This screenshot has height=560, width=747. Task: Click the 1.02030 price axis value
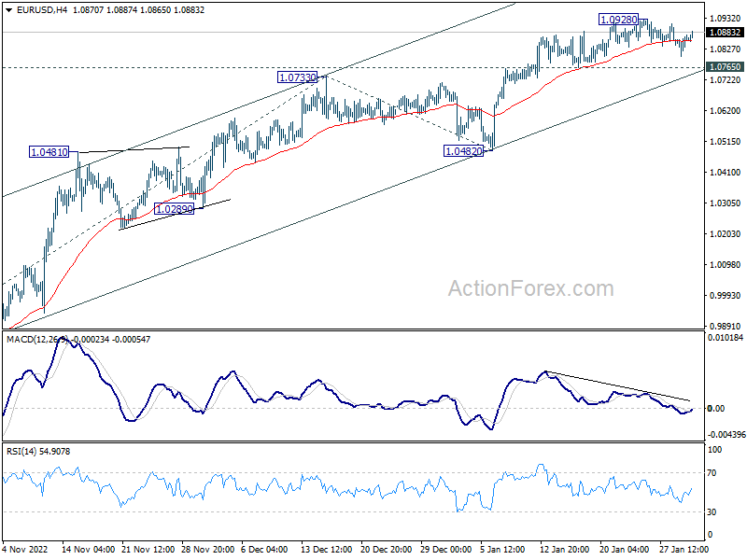pyautogui.click(x=726, y=234)
